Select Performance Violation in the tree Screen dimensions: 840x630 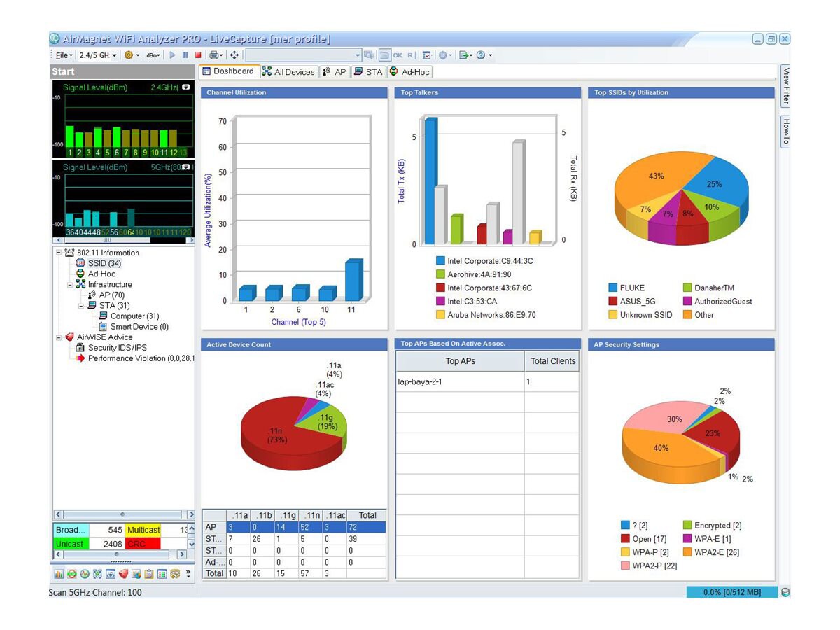click(141, 358)
